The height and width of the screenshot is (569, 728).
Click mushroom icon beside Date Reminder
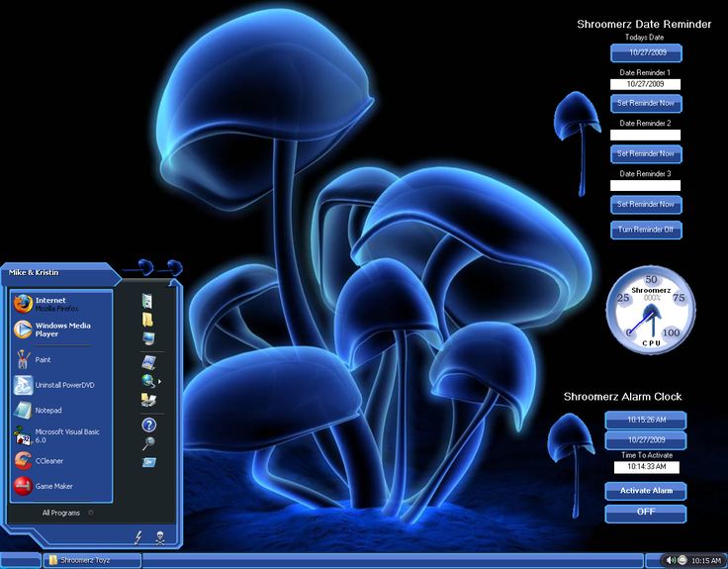[x=577, y=143]
